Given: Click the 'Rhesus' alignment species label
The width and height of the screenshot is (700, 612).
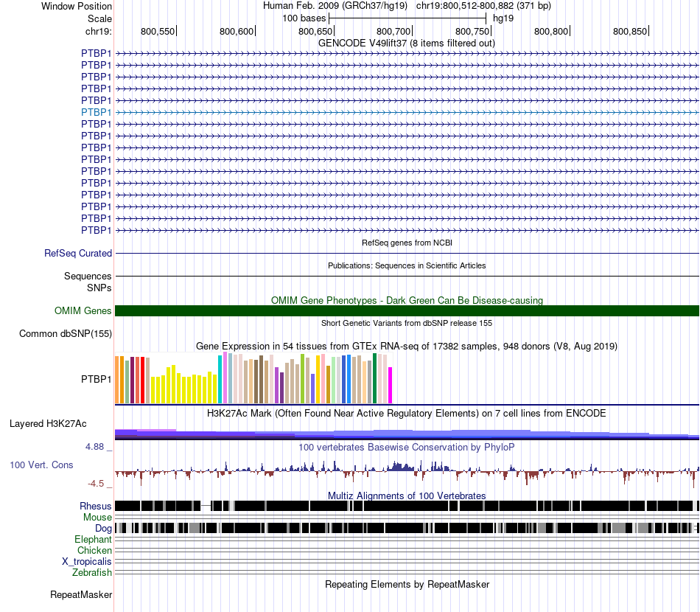Looking at the screenshot, I should click(96, 506).
